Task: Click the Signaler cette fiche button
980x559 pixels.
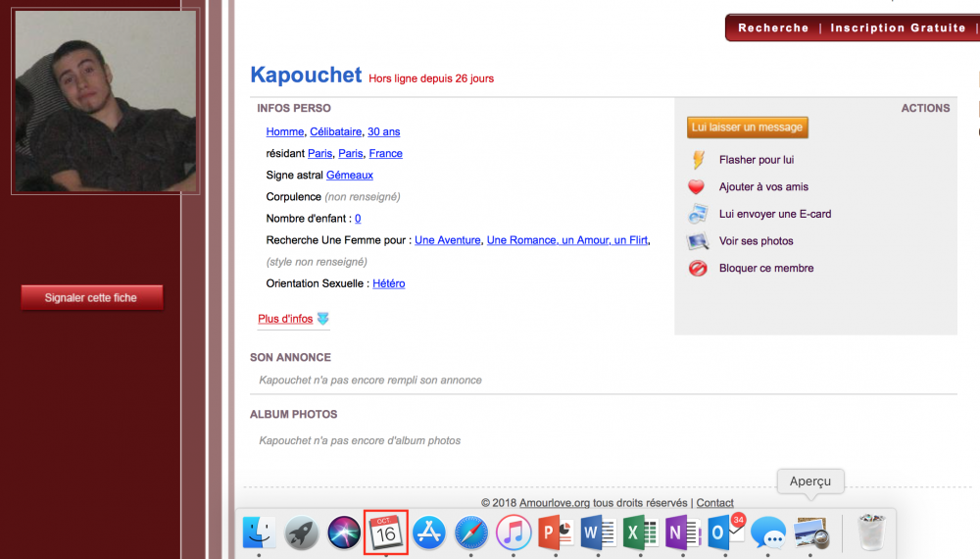Action: [x=91, y=297]
